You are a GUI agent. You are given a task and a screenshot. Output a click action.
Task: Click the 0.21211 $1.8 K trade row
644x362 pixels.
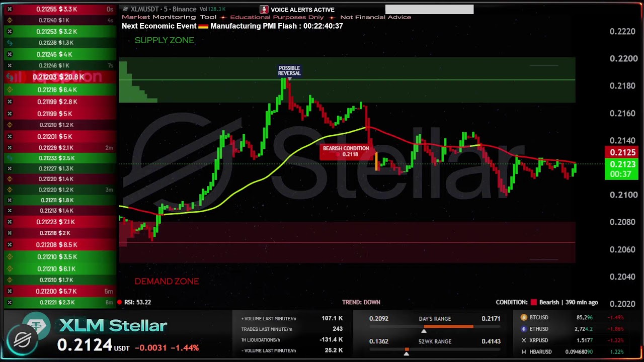click(x=60, y=200)
